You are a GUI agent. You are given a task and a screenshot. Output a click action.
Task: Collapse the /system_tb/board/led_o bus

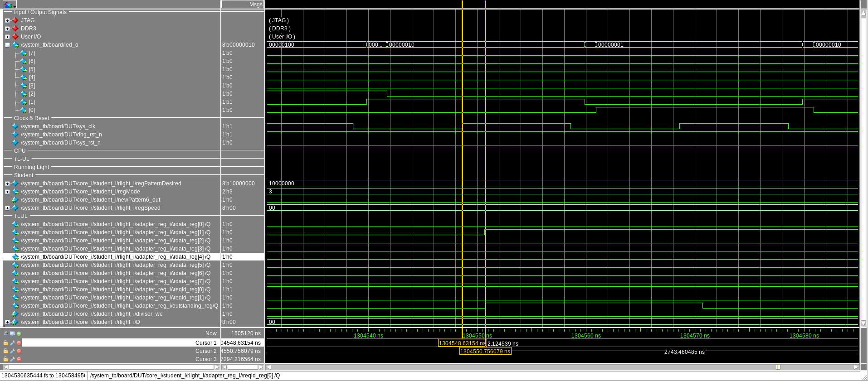(7, 45)
